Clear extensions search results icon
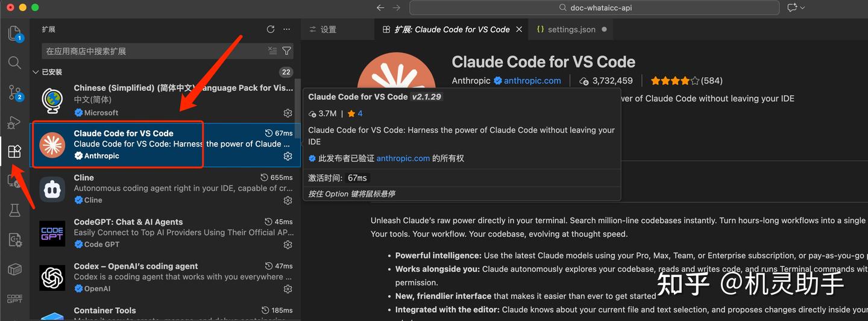 272,51
